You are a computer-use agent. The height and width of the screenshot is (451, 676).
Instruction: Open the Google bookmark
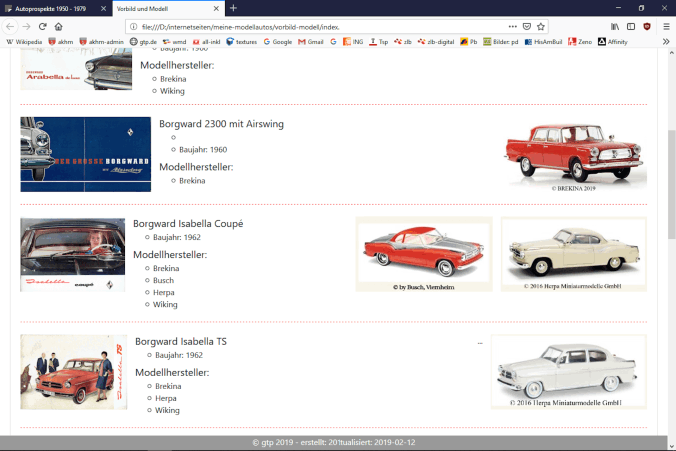[x=278, y=42]
